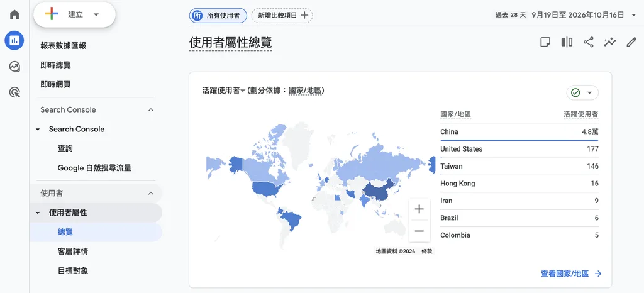Click the annotation note icon
644x293 pixels.
[545, 42]
